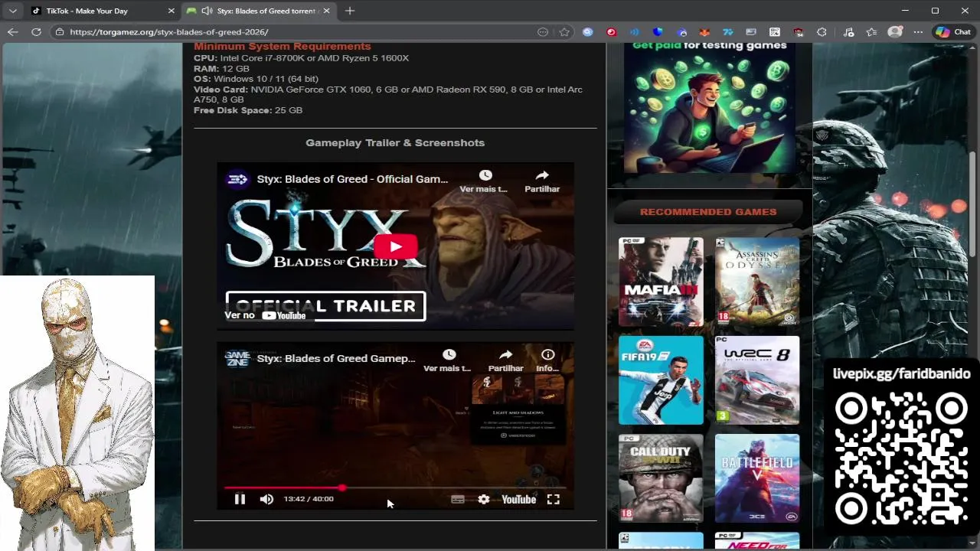Click the 'RECOMMENDED GAMES' heading

click(x=708, y=212)
